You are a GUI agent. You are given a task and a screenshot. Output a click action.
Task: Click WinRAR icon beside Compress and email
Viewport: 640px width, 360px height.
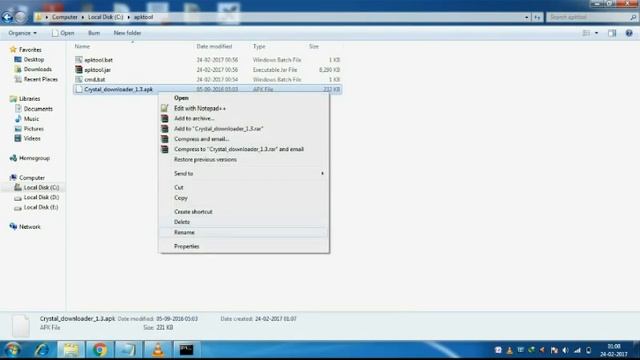click(164, 139)
